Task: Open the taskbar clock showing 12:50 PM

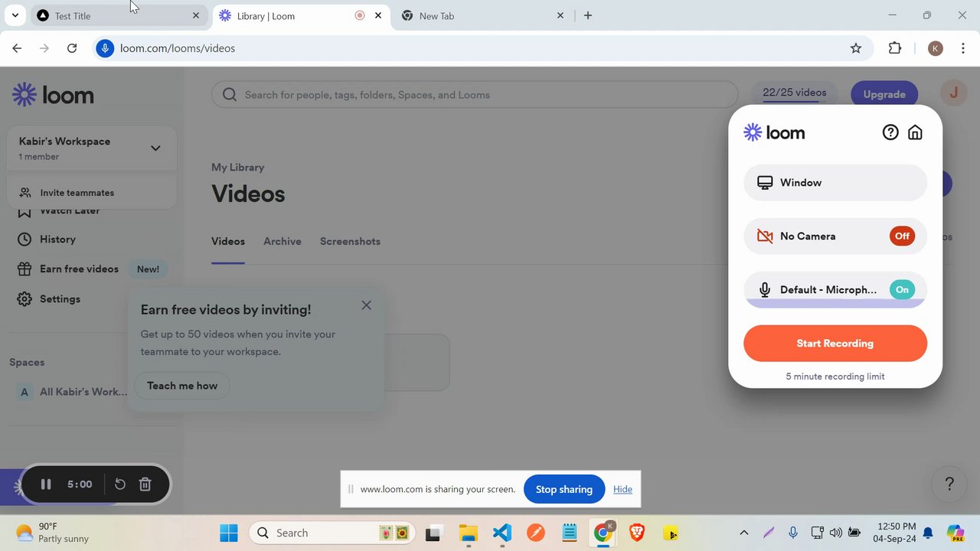Action: coord(897,533)
